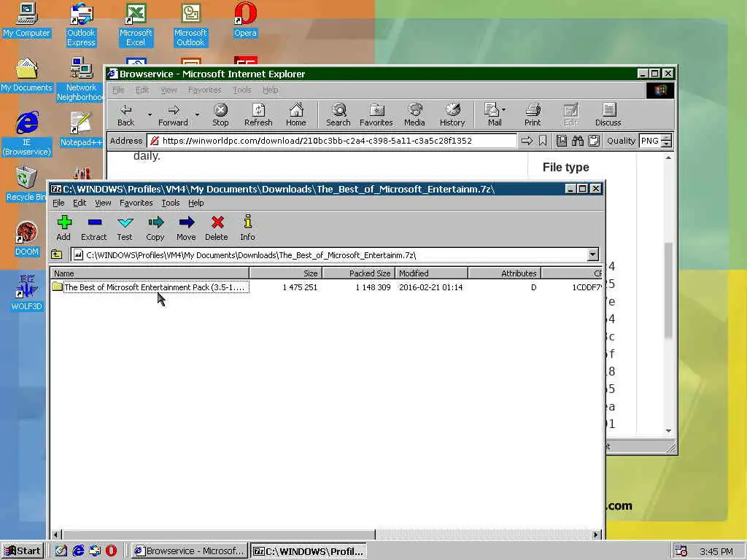Go up one folder level in 7-Zip
Image resolution: width=747 pixels, height=560 pixels.
[57, 254]
